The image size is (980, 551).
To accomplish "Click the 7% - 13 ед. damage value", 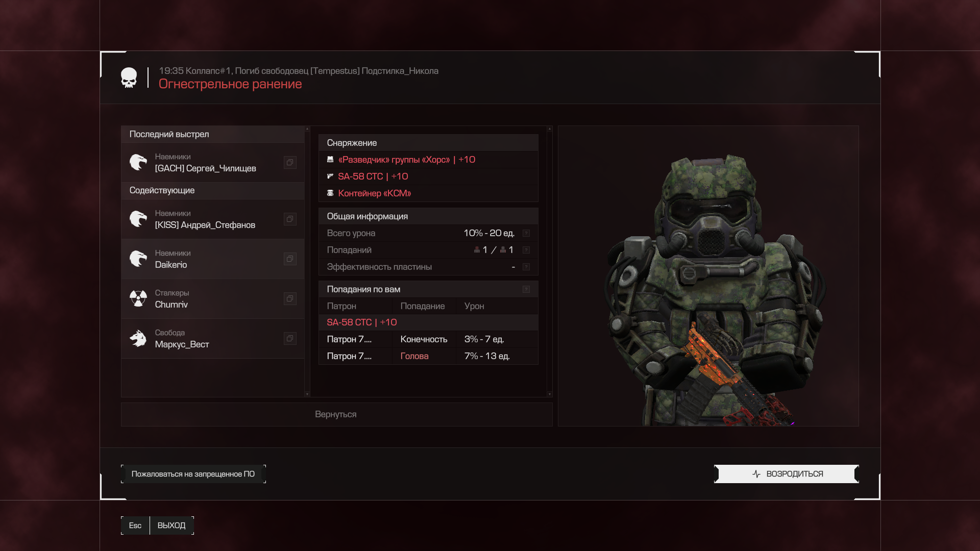I will (487, 356).
